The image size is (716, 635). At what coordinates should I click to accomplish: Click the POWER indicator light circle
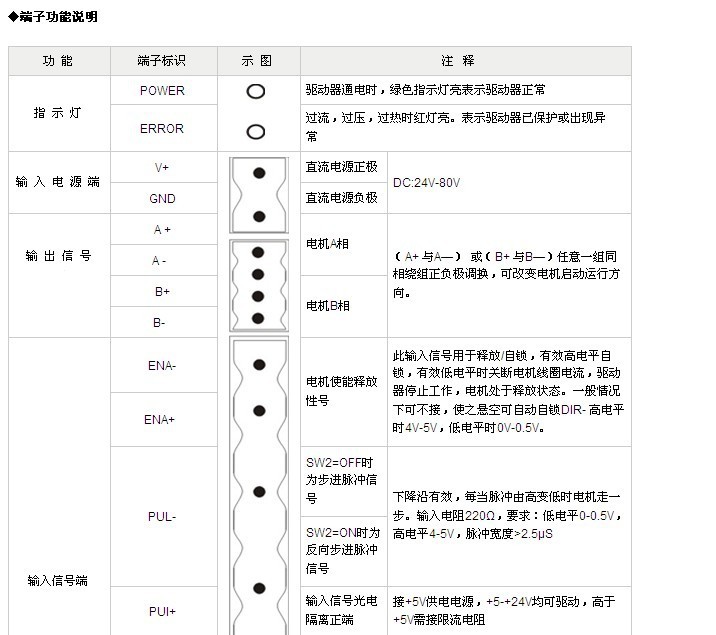coord(256,91)
